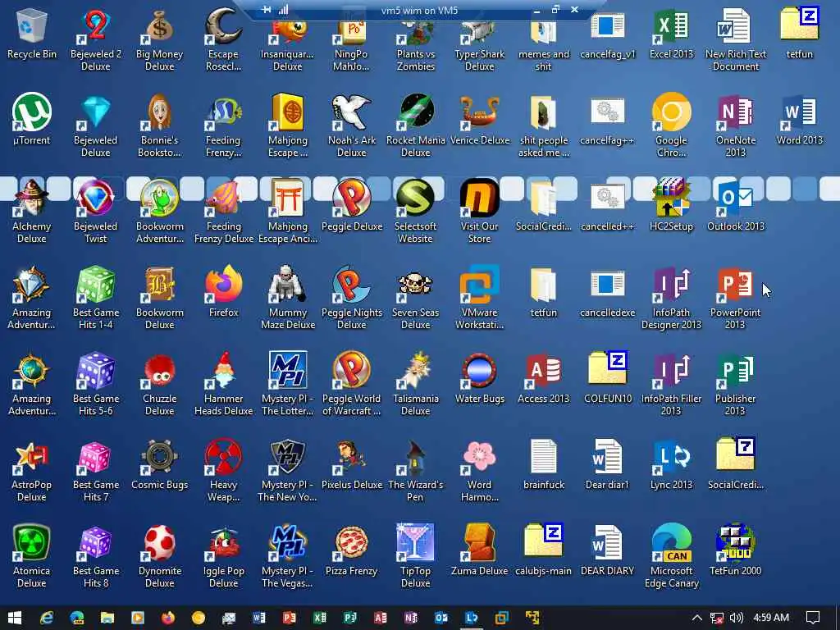Select the Chuzzle Deluxe shortcut
This screenshot has width=840, height=630.
(160, 384)
